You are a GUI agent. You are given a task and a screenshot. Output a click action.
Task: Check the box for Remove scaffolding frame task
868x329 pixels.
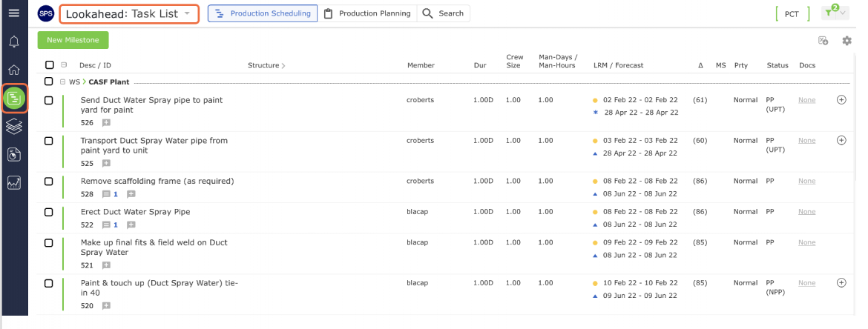pos(49,182)
